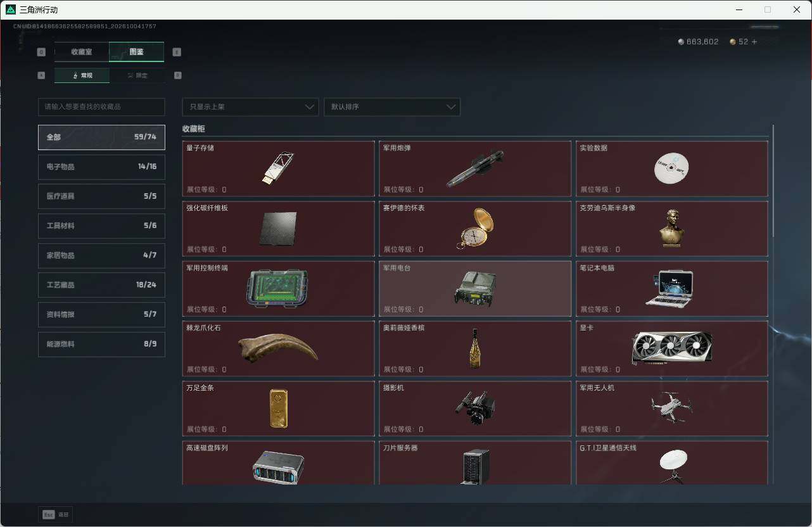
Task: Click the 奥莉薇娅香槟 champagne bottle icon
Action: (x=475, y=348)
